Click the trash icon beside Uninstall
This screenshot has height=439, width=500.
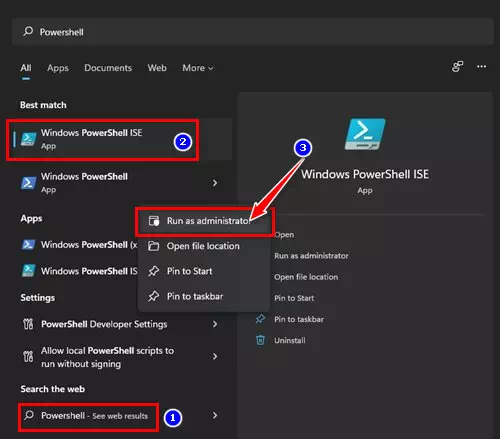click(x=260, y=340)
